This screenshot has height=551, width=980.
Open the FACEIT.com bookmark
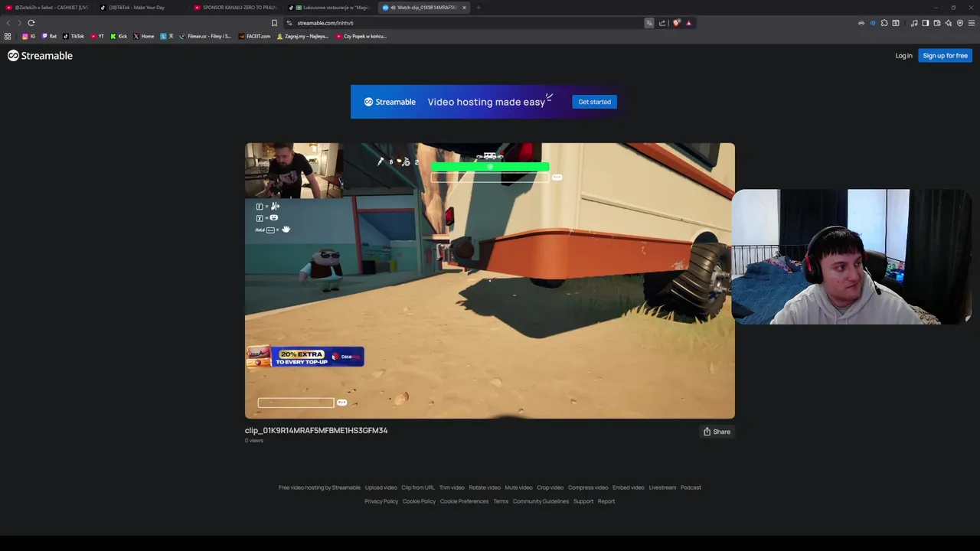pyautogui.click(x=255, y=36)
